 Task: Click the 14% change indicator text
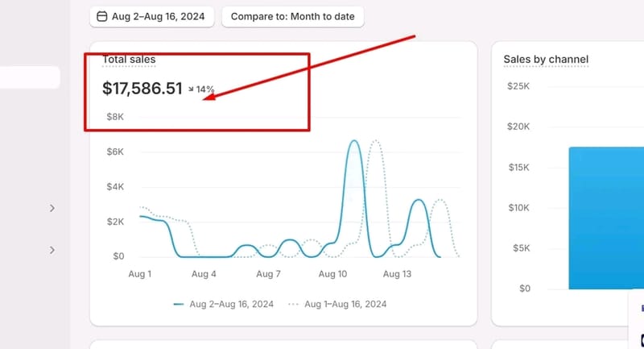pyautogui.click(x=205, y=89)
